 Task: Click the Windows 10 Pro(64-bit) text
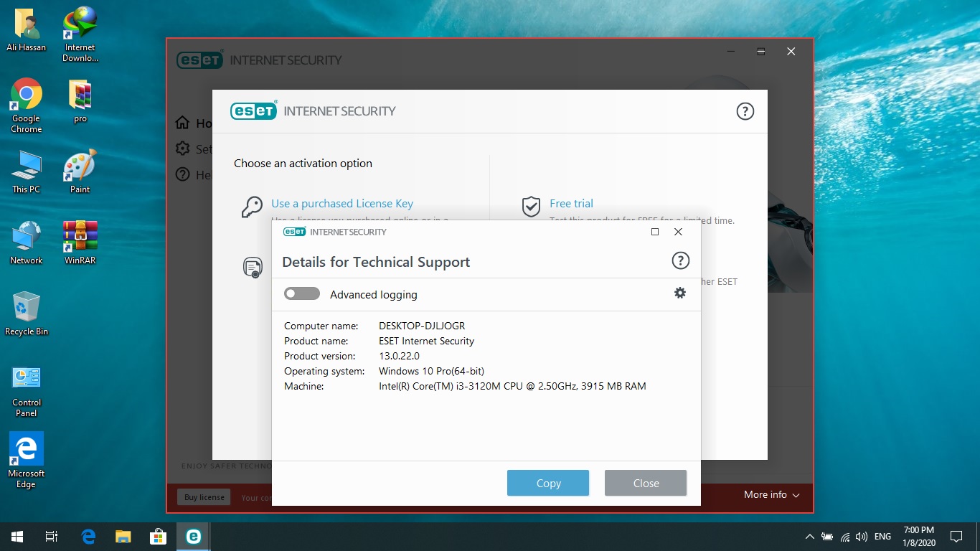click(431, 371)
